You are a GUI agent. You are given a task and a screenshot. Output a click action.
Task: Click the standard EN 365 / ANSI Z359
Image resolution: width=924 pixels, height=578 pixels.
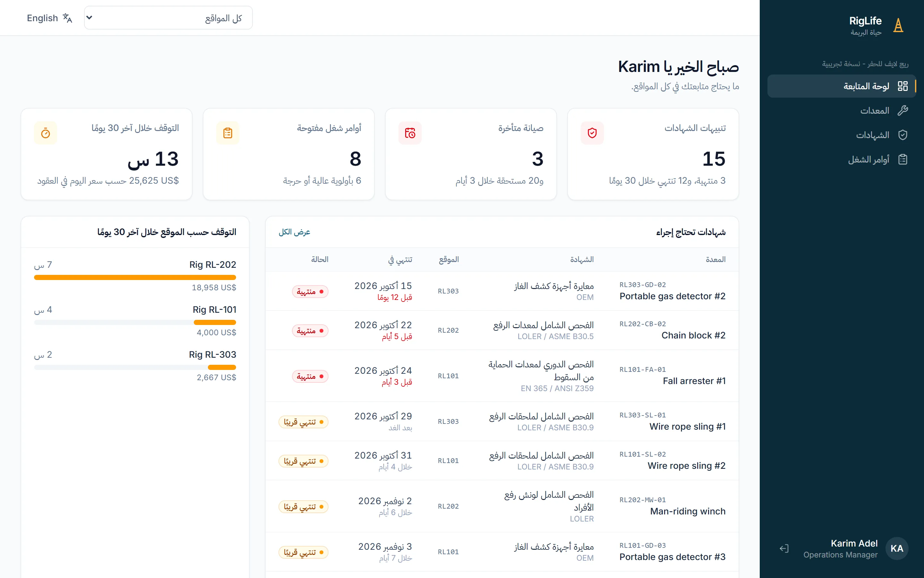[x=557, y=389]
